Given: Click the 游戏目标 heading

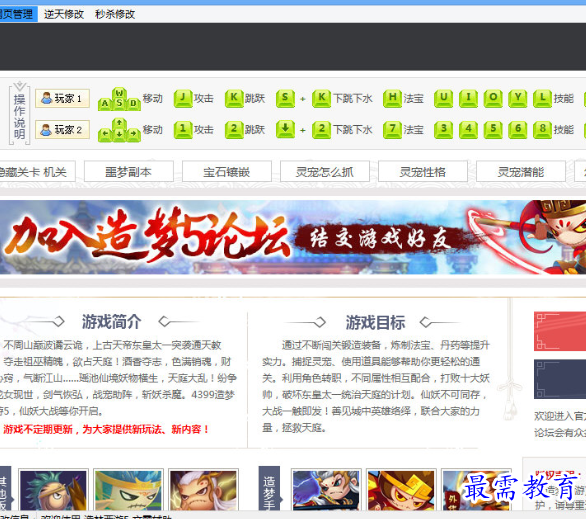Looking at the screenshot, I should click(375, 322).
